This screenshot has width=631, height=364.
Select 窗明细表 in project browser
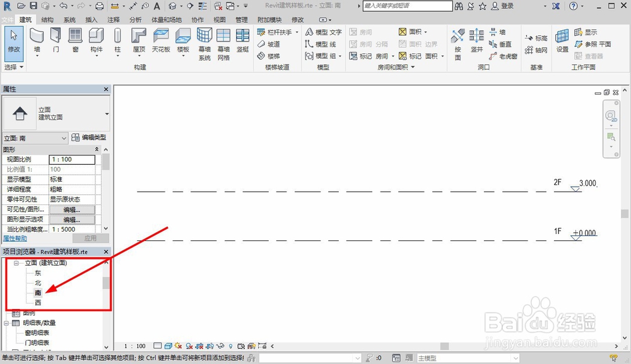[37, 333]
